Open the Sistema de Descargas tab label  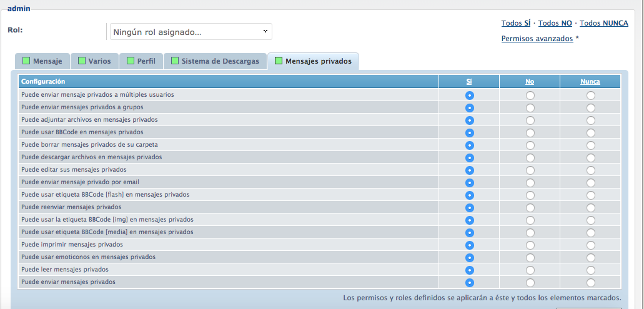220,61
